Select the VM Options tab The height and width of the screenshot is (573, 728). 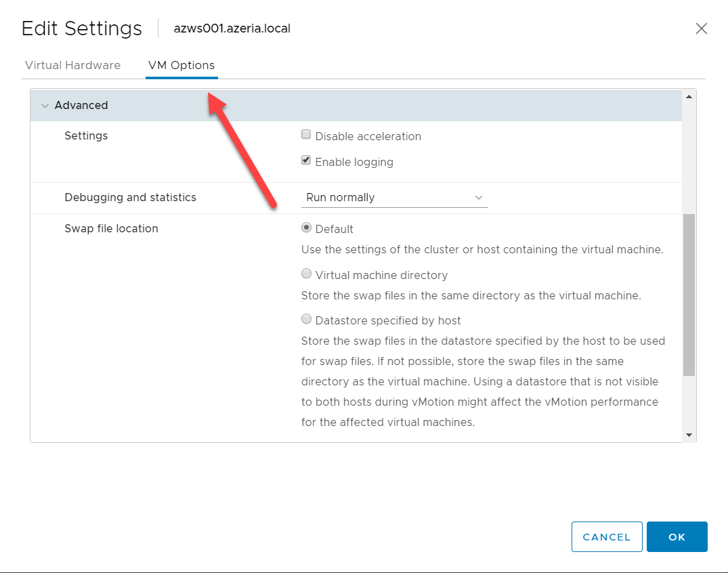coord(181,66)
